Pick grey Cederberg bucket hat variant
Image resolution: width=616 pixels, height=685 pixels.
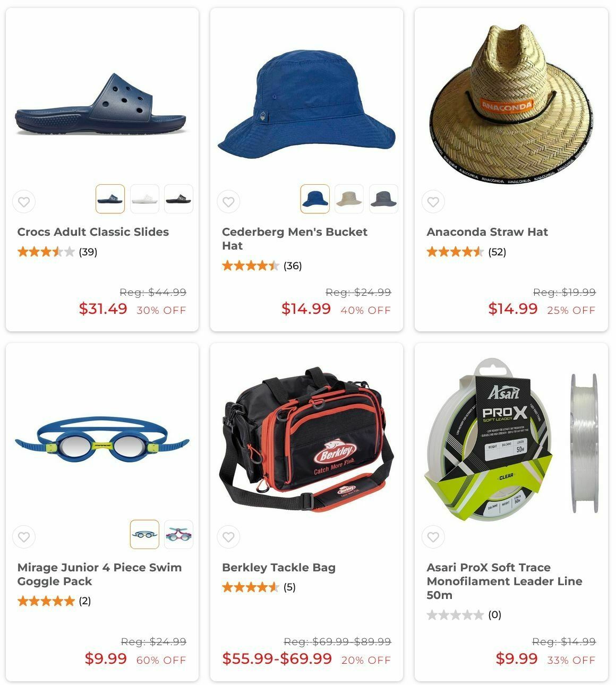tap(383, 199)
